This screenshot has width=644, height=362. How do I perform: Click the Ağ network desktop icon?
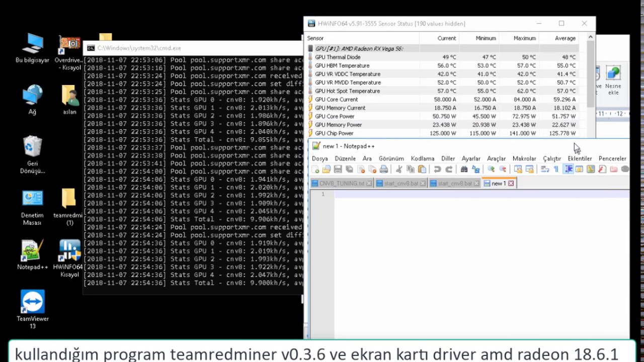(32, 100)
